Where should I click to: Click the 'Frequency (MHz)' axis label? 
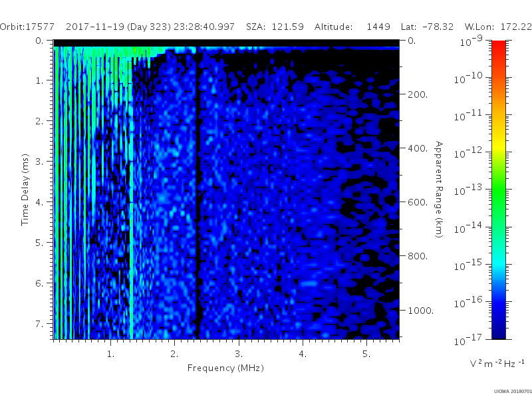225,368
